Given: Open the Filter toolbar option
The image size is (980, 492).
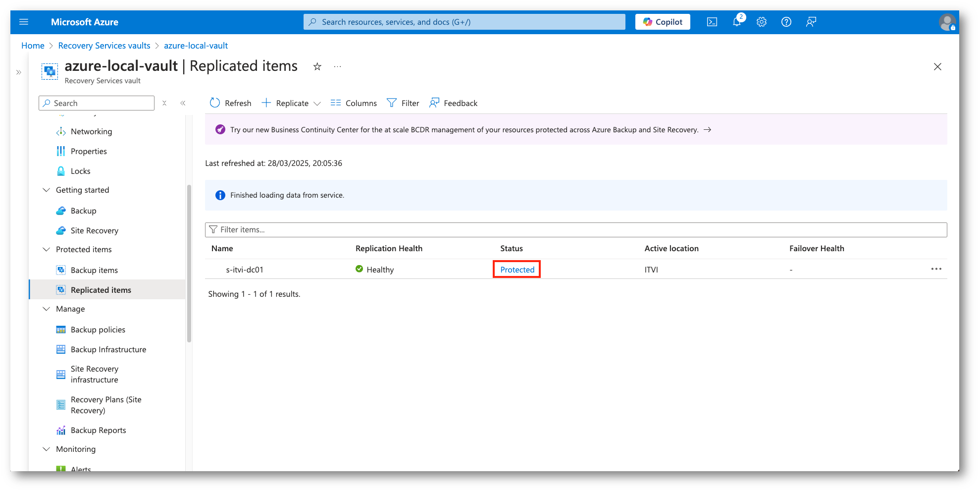Looking at the screenshot, I should (403, 103).
